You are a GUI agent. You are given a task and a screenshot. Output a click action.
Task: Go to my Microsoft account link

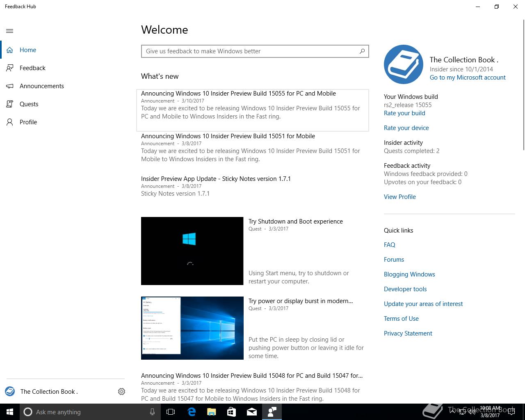tap(468, 78)
